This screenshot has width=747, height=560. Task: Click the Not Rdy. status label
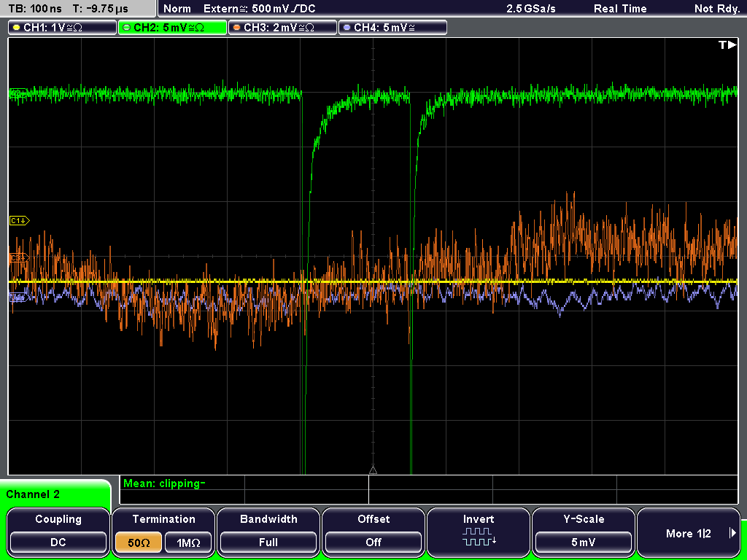pos(716,9)
